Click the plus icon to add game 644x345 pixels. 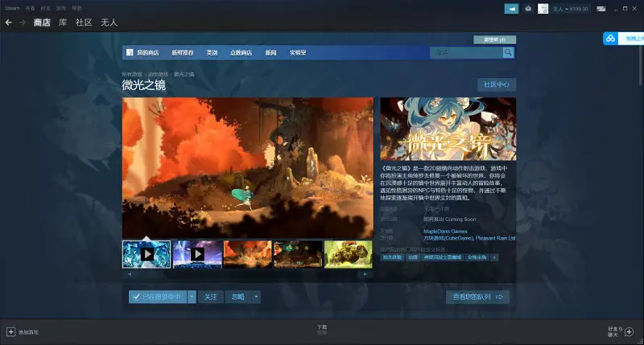(10, 331)
